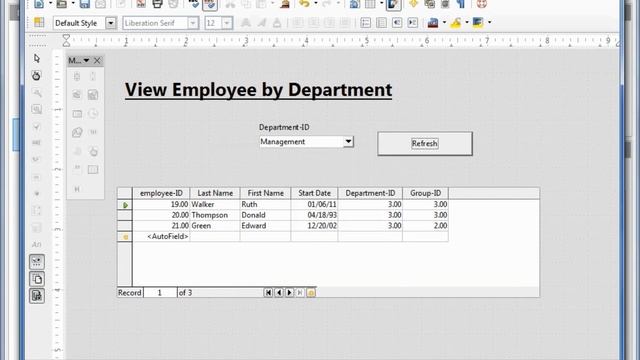Image resolution: width=640 pixels, height=360 pixels.
Task: Apply the font color
Action: tap(433, 22)
